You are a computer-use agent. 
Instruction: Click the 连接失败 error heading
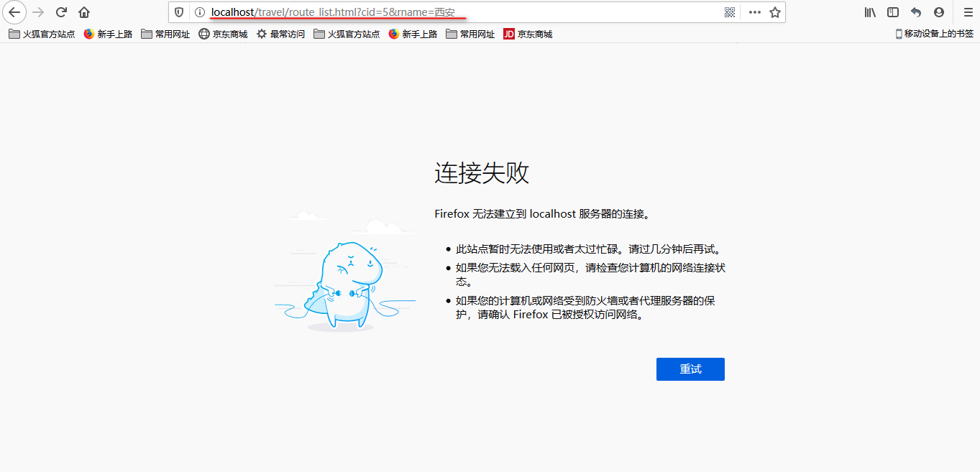coord(482,173)
